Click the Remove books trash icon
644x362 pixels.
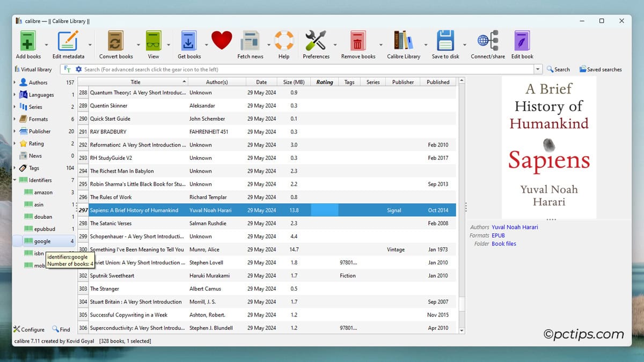click(x=358, y=42)
